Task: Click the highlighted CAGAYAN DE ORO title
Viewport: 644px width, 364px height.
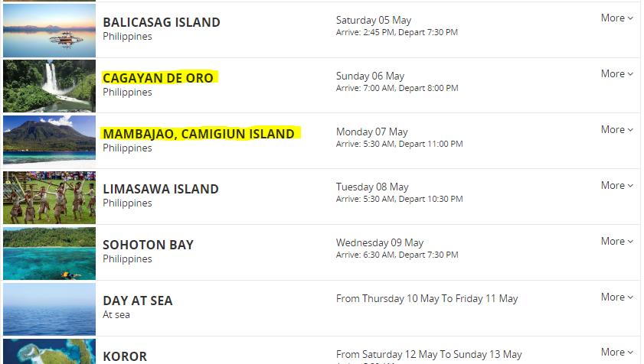Action: coord(158,78)
